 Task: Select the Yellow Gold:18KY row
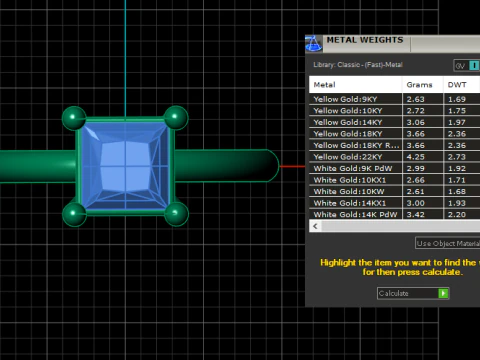[x=394, y=134]
